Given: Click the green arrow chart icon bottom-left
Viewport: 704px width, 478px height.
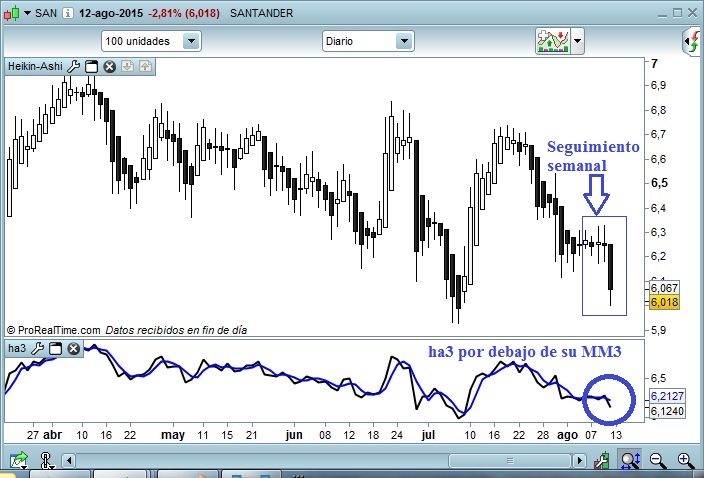Looking at the screenshot, I should [19, 460].
